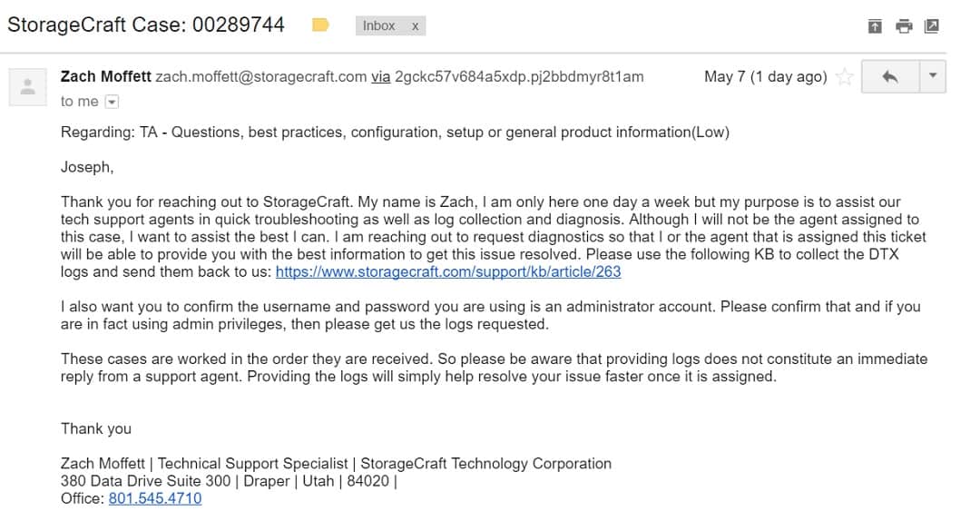Show details dropdown next to 'to me'
This screenshot has width=980, height=521.
click(x=112, y=102)
